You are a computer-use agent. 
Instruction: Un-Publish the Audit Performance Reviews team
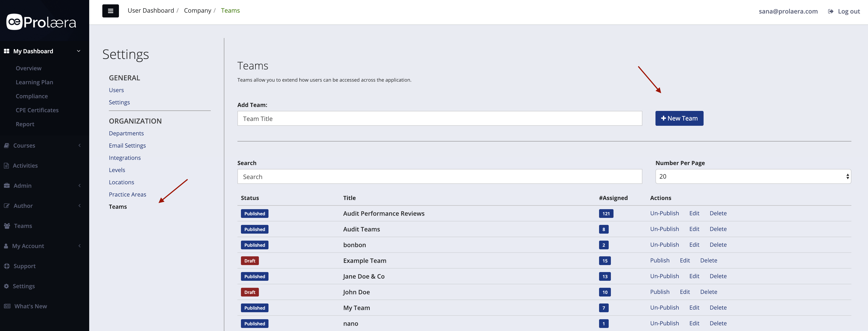click(x=664, y=213)
